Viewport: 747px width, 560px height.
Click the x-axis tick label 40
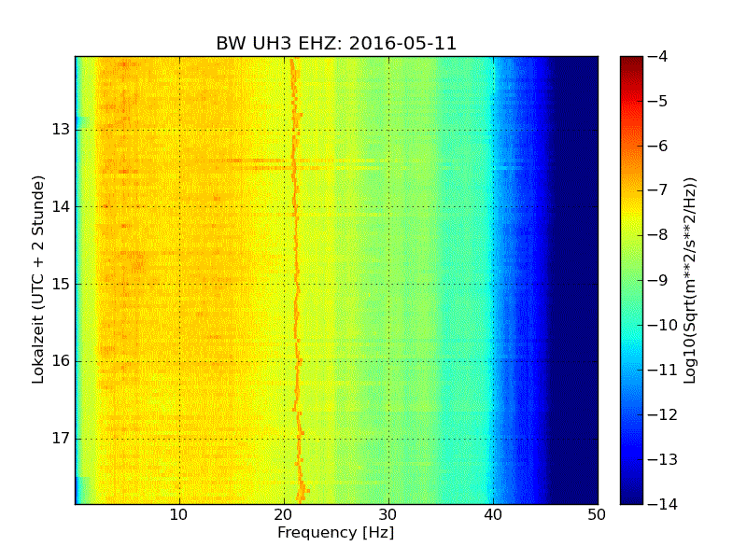click(493, 515)
